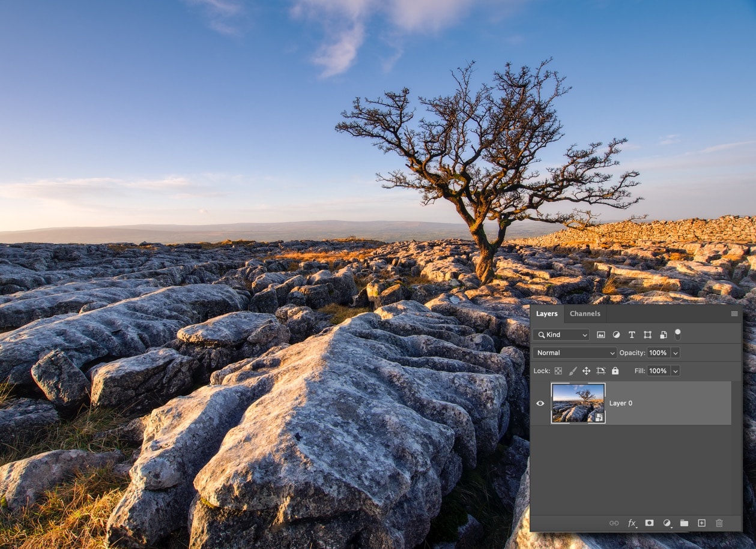Toggle layer filtering switch
Image resolution: width=756 pixels, height=549 pixels.
click(678, 334)
